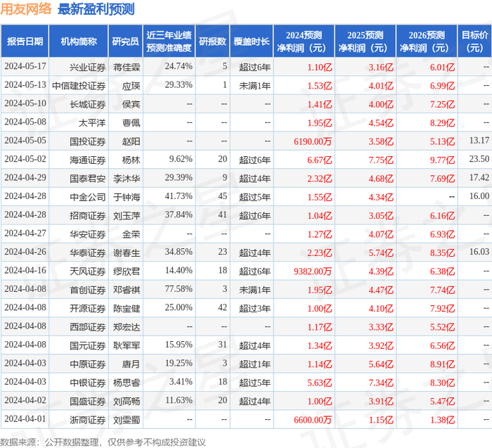This screenshot has width=492, height=448.
Task: Click institution 国泰君安
Action: coord(88,179)
